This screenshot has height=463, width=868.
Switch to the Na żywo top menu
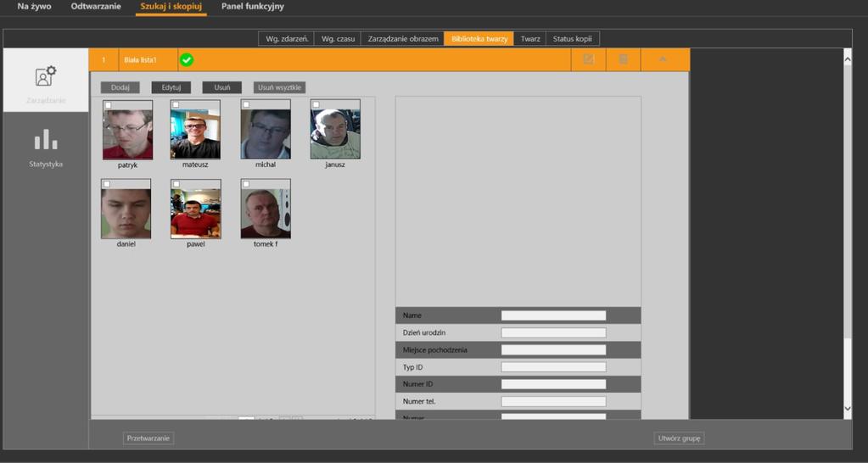click(34, 7)
